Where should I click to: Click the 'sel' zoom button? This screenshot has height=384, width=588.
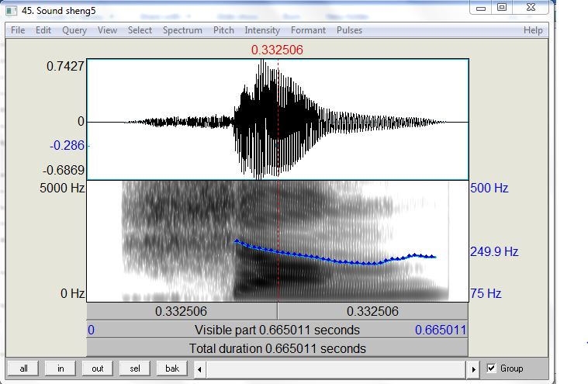(x=135, y=368)
